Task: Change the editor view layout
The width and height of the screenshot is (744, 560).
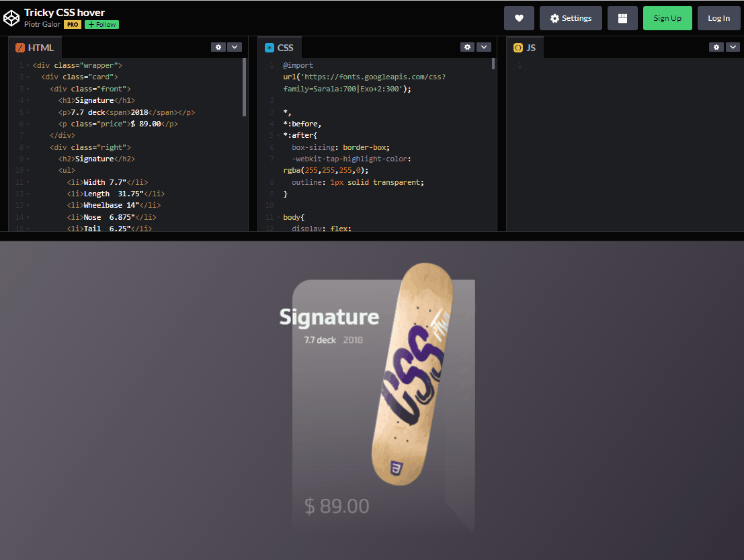Action: (622, 18)
